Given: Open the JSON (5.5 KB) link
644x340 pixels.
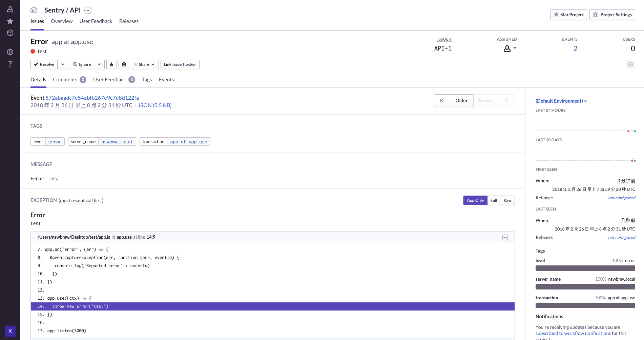Looking at the screenshot, I should (x=155, y=105).
